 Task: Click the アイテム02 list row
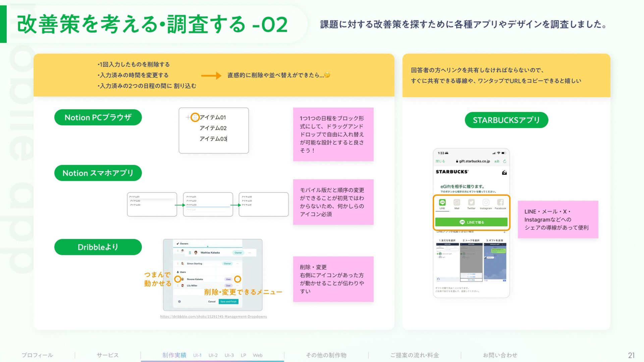(213, 128)
